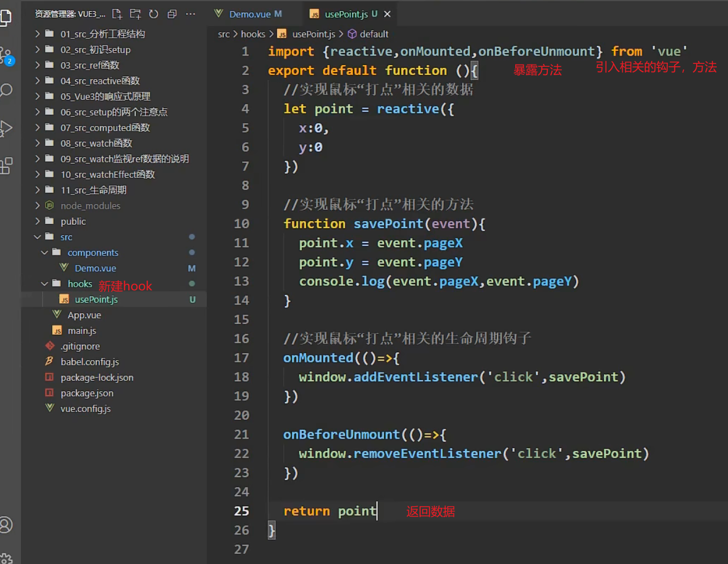Click the New Folder icon in explorer header

coord(135,14)
